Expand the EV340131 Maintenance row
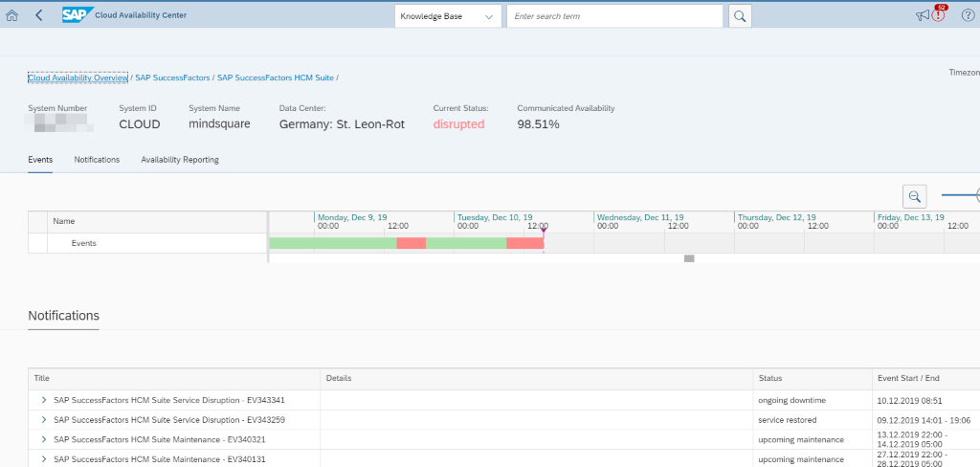Screen dimensions: 980x467 coord(44,459)
